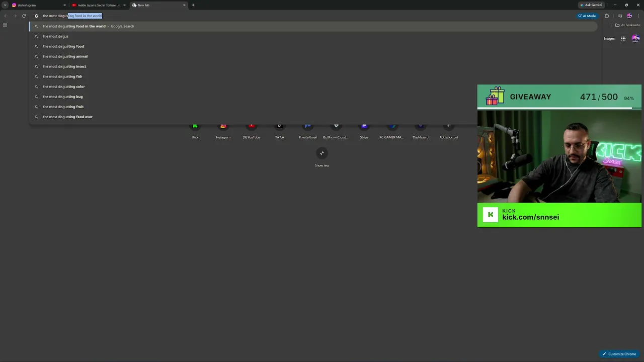This screenshot has height=362, width=644.
Task: Switch to the (6) Instagram tab
Action: pyautogui.click(x=39, y=5)
